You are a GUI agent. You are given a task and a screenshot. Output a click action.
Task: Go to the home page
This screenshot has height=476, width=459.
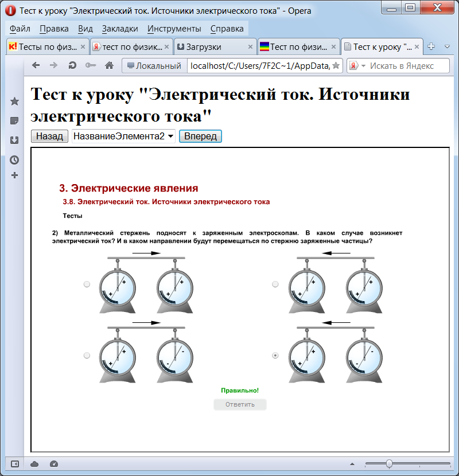pyautogui.click(x=110, y=65)
